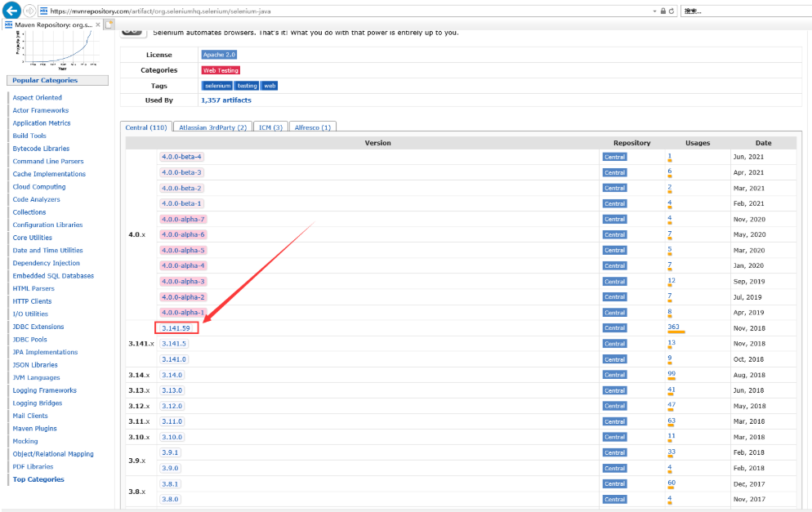Open JDBC Extensions category
Screen dimensions: 812x512
[38, 327]
